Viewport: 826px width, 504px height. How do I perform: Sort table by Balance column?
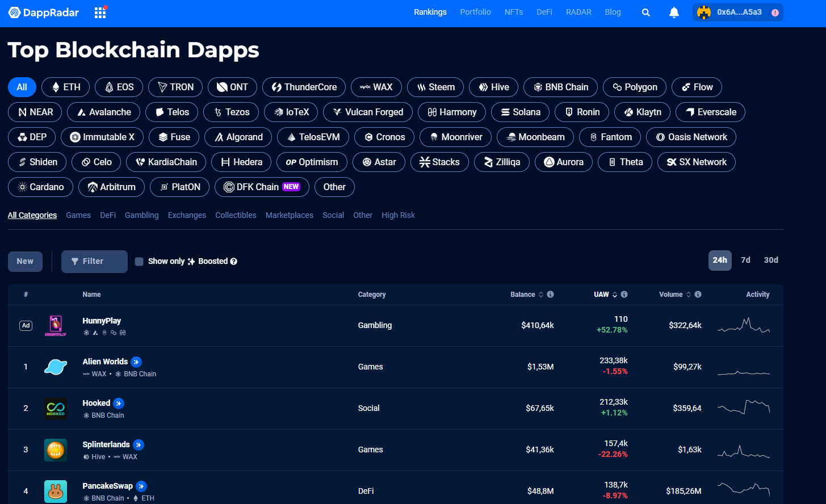click(x=527, y=295)
